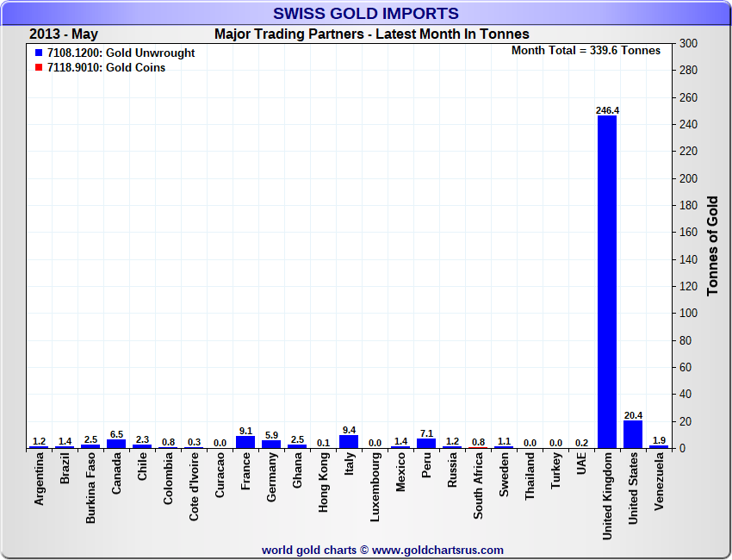Image resolution: width=732 pixels, height=560 pixels.
Task: Click the red Gold Coins legend swatch
Action: (x=39, y=68)
